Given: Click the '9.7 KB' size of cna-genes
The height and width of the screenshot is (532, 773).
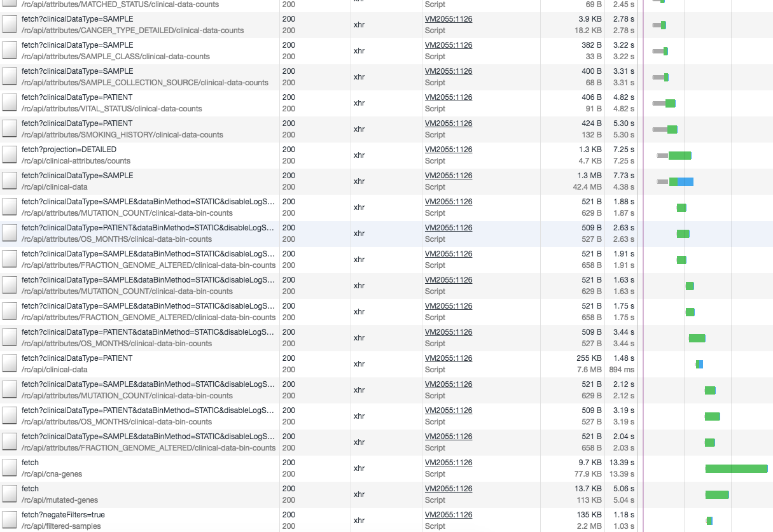Looking at the screenshot, I should (590, 463).
